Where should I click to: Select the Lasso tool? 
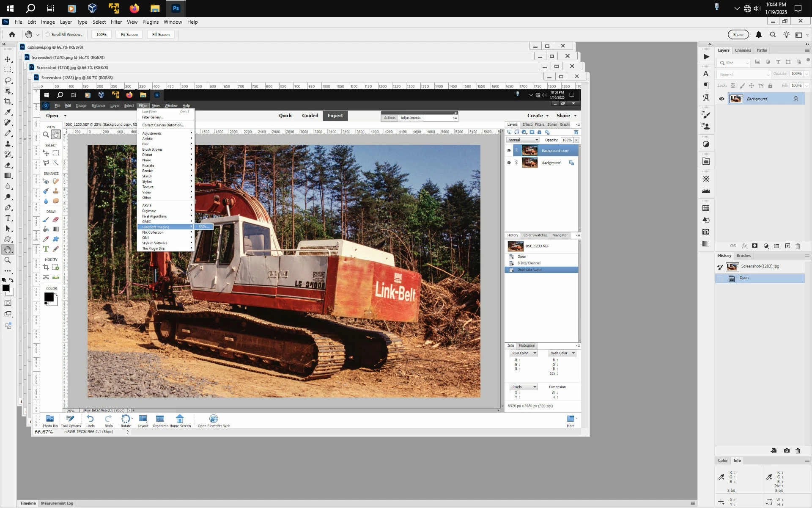8,80
